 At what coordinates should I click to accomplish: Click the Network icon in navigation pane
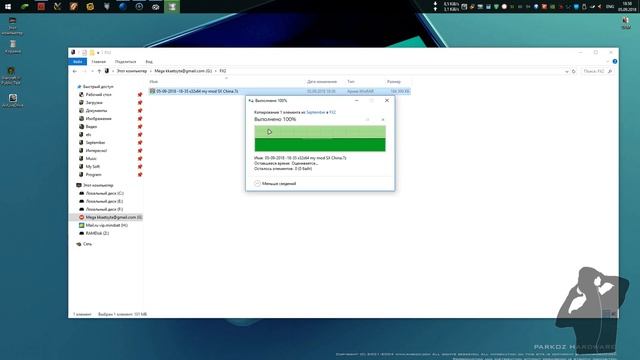tap(79, 244)
